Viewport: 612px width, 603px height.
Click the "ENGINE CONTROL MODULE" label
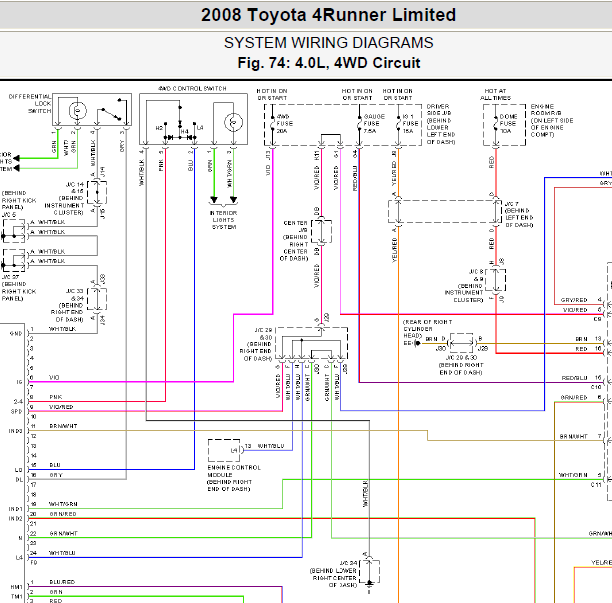[x=234, y=471]
